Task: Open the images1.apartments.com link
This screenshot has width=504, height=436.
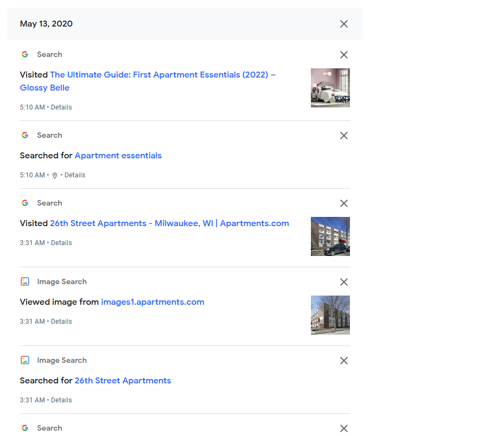Action: 152,302
